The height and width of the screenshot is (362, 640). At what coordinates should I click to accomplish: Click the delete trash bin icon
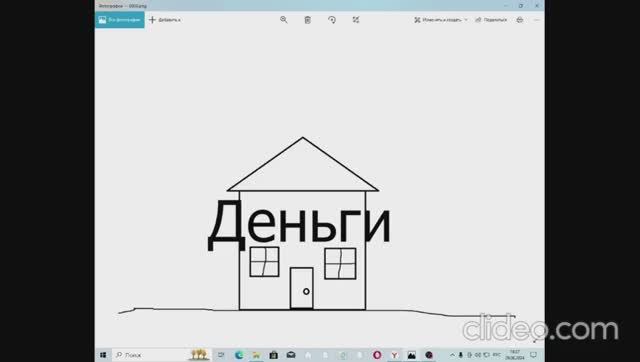tap(308, 20)
